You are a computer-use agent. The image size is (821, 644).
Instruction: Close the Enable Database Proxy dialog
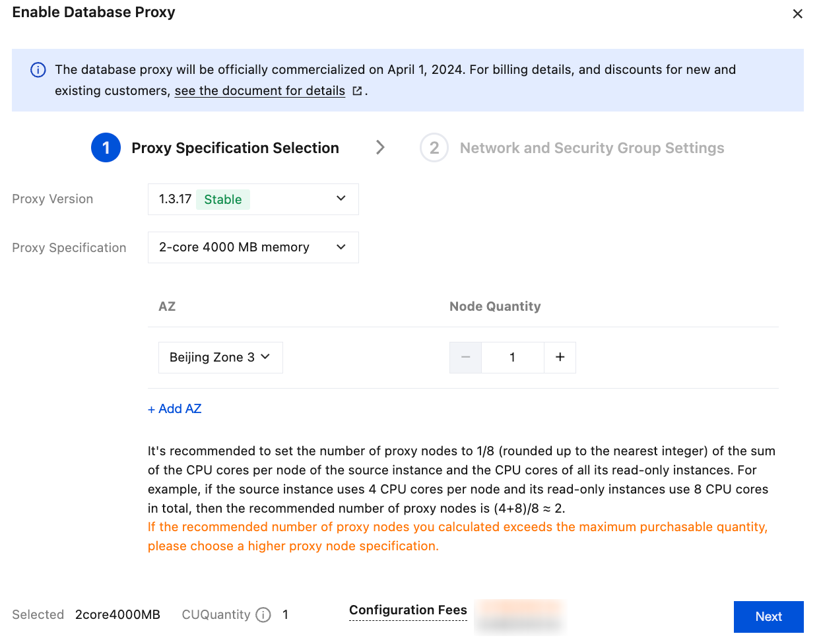(797, 14)
